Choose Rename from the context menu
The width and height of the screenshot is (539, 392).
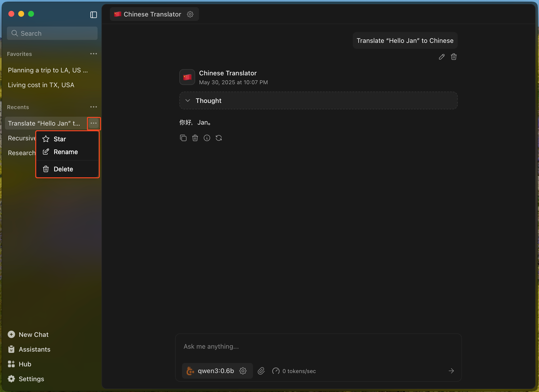click(x=66, y=152)
